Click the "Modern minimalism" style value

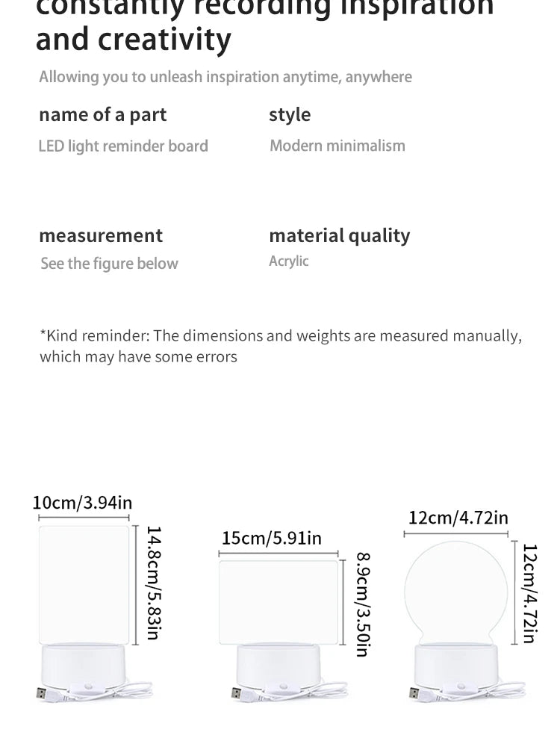[337, 146]
